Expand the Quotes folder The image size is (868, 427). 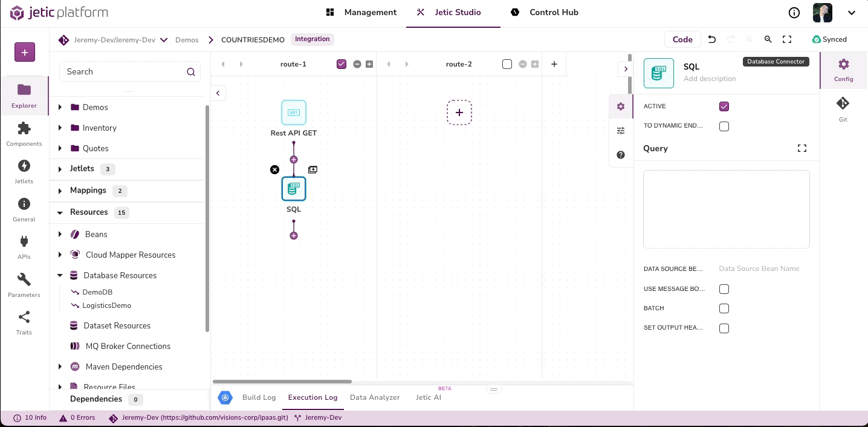coord(60,149)
